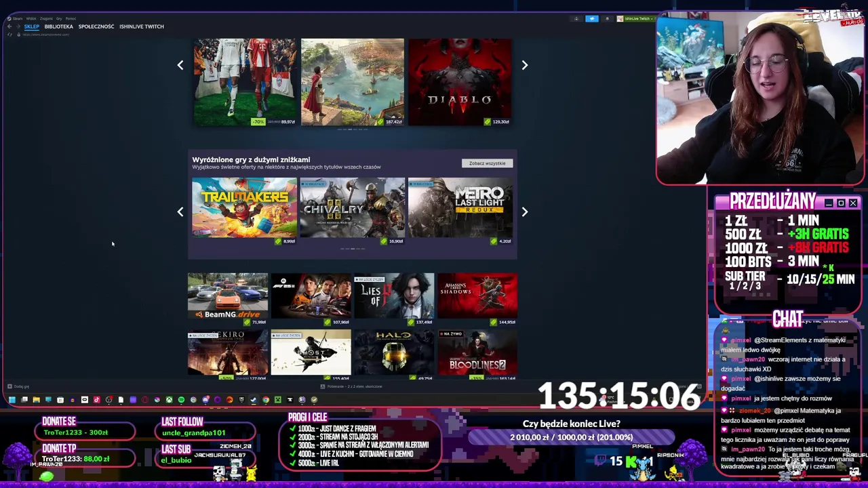This screenshot has height=488, width=868.
Task: Open the Bloodlines 2 game tile
Action: [x=477, y=354]
